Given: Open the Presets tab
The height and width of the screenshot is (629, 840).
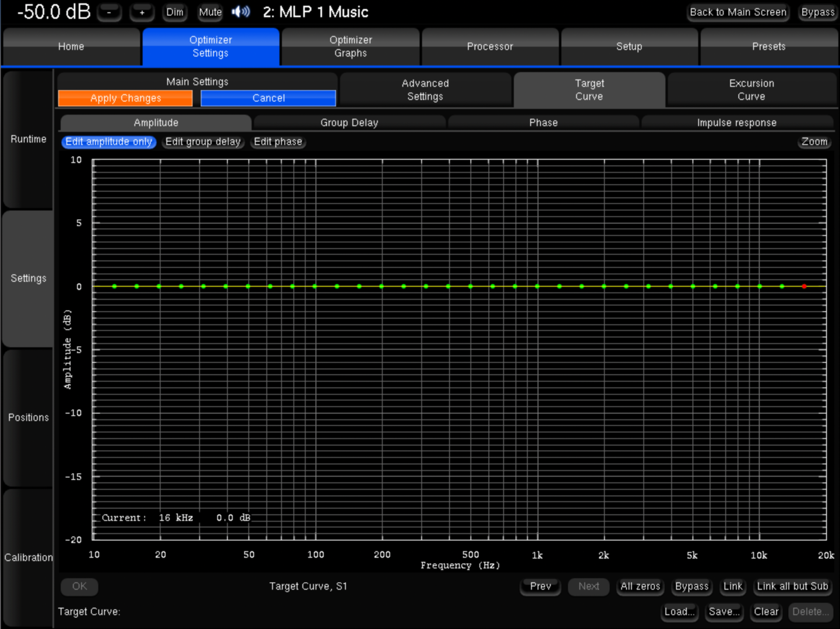Looking at the screenshot, I should (769, 47).
